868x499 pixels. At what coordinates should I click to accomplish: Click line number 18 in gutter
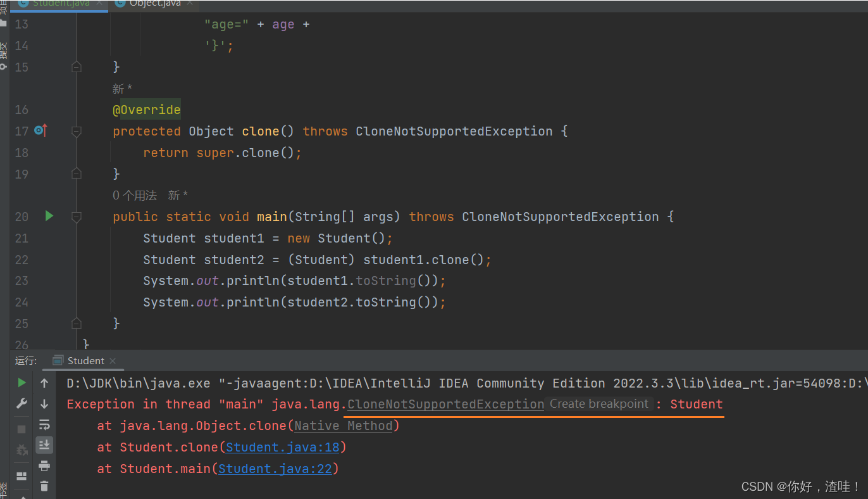(x=22, y=153)
